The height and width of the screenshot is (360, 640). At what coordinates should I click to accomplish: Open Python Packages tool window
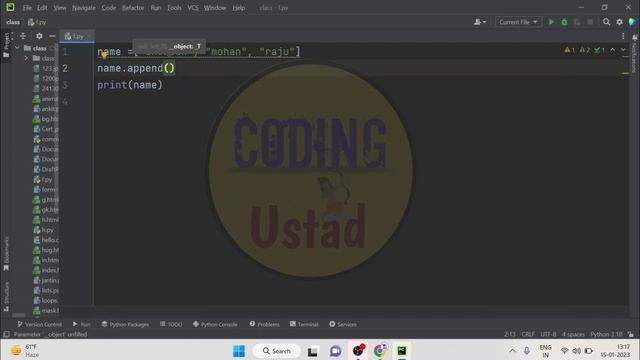click(x=125, y=324)
